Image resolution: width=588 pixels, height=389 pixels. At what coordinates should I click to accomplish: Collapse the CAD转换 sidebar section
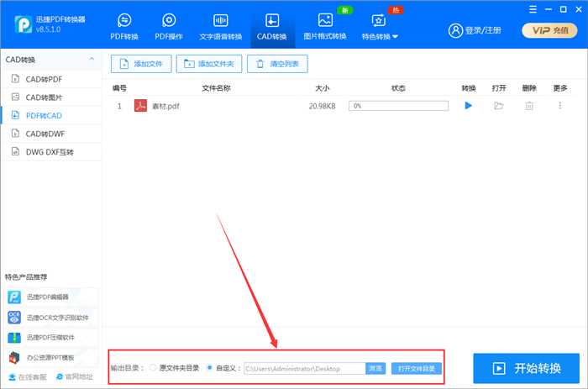click(92, 60)
